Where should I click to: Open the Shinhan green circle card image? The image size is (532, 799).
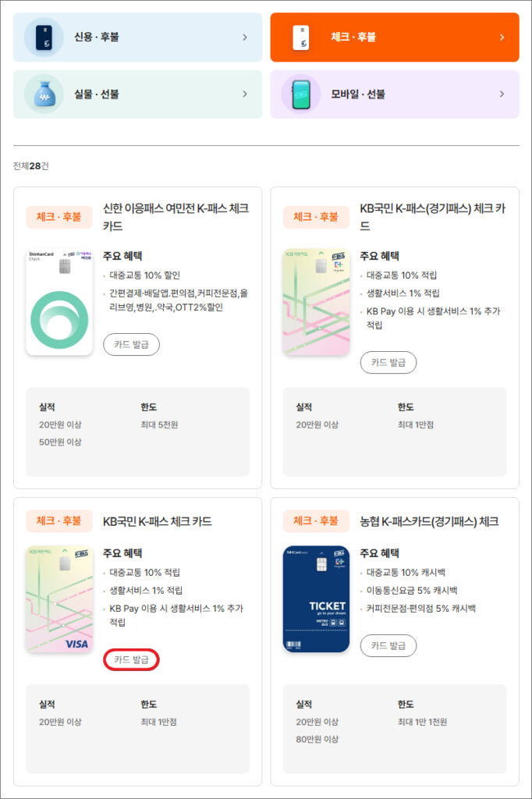(59, 302)
